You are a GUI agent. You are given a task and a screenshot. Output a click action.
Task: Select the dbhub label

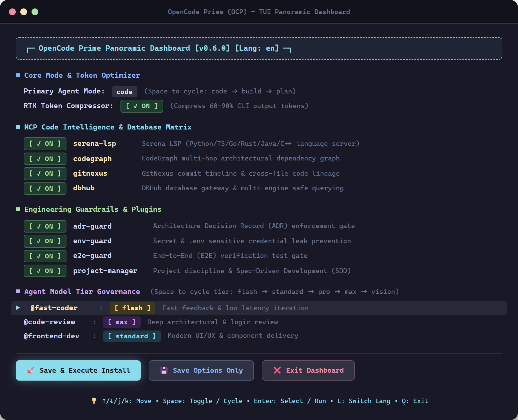84,188
